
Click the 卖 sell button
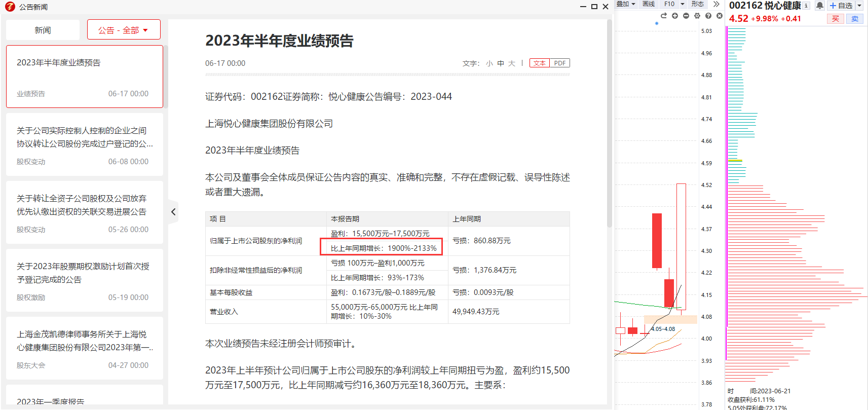coord(855,19)
